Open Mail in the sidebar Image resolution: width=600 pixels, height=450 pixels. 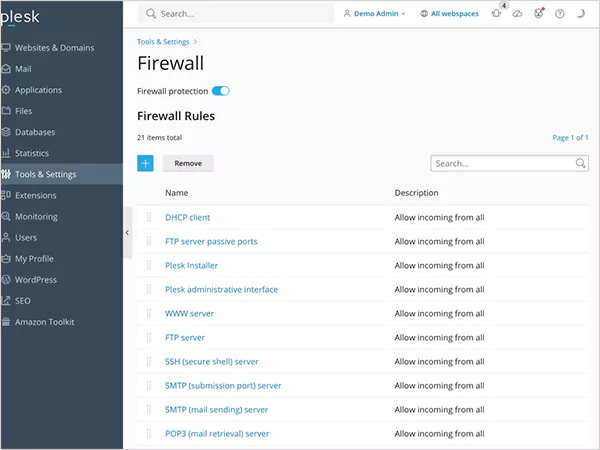coord(61,69)
